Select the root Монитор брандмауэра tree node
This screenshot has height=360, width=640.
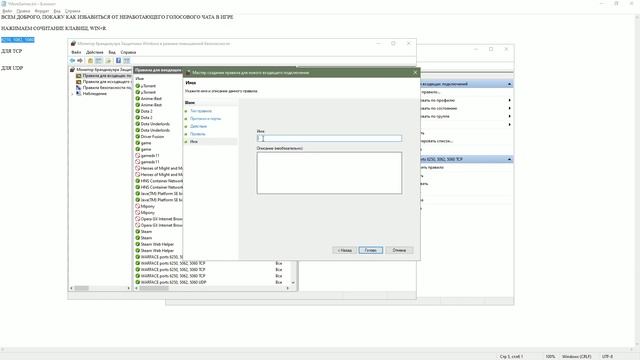101,70
